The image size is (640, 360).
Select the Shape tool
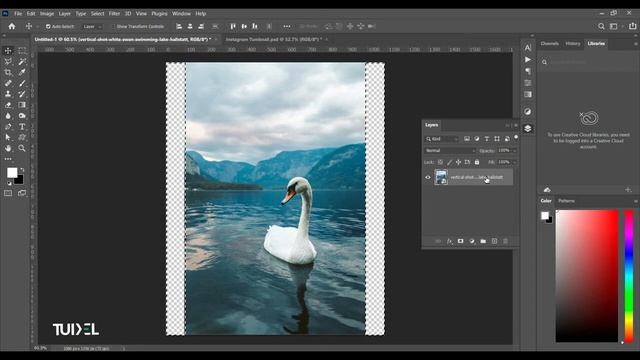[x=22, y=138]
